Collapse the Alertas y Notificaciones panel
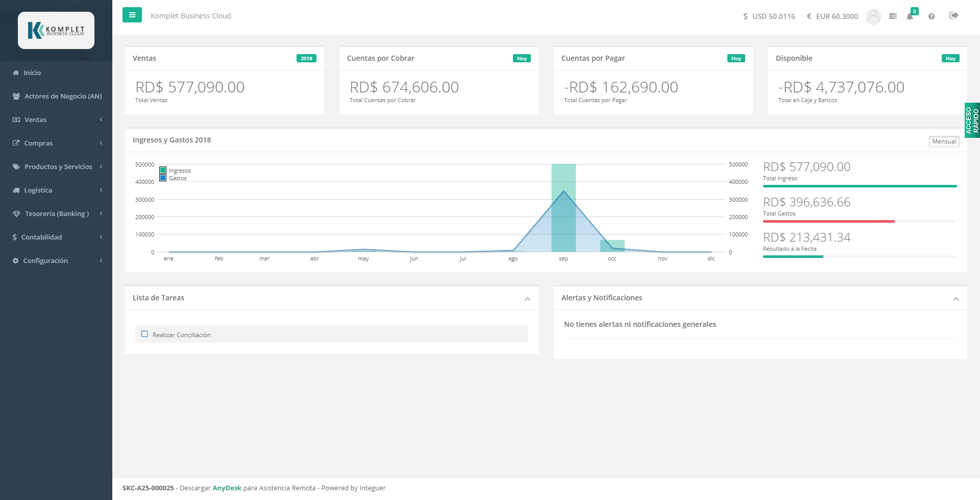Image resolution: width=980 pixels, height=500 pixels. pos(956,299)
